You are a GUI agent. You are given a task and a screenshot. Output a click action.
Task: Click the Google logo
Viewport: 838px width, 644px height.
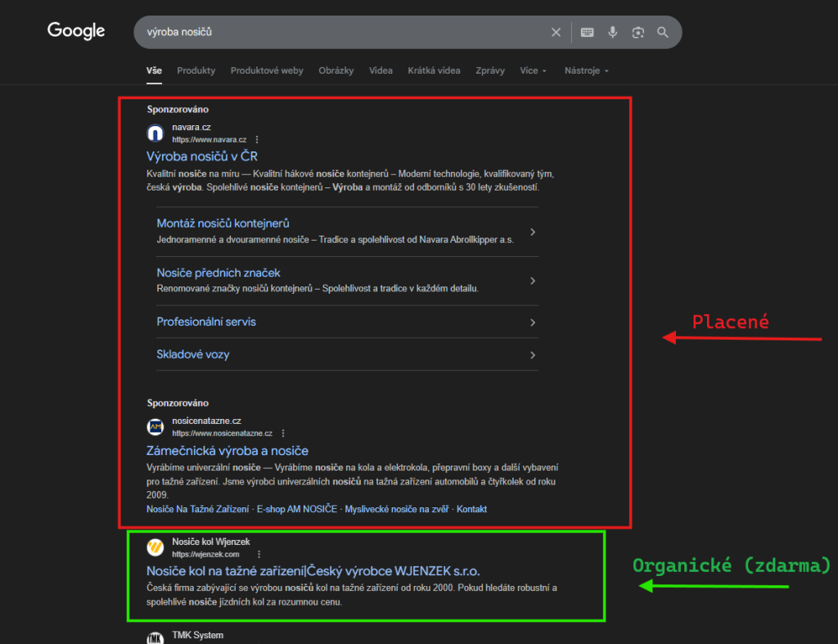point(76,31)
